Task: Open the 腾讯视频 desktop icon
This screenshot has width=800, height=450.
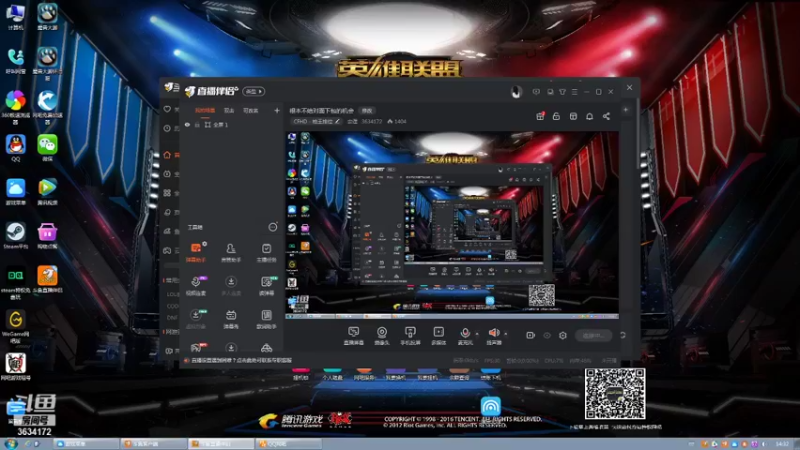Action: click(47, 191)
